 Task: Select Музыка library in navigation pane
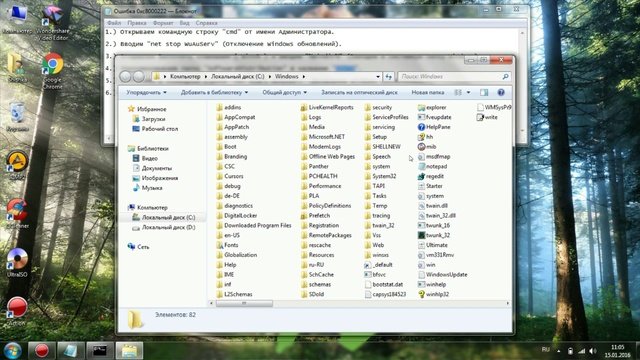pos(147,188)
